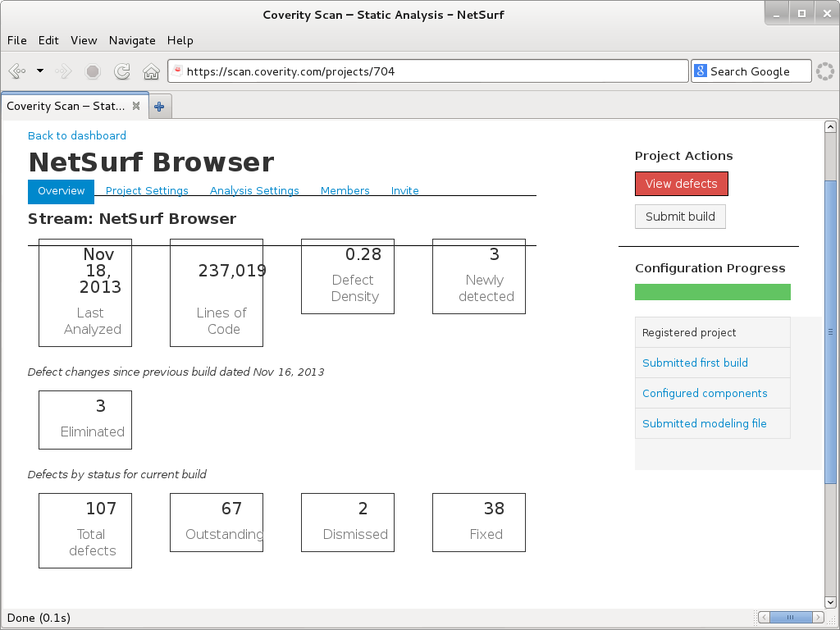The image size is (840, 630).
Task: Minimize the NetSurf window
Action: (776, 14)
